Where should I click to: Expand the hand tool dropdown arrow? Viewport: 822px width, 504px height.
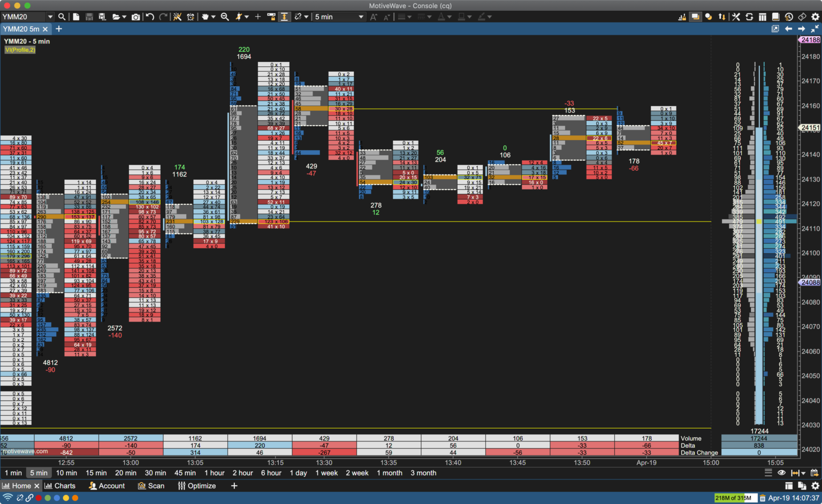214,17
